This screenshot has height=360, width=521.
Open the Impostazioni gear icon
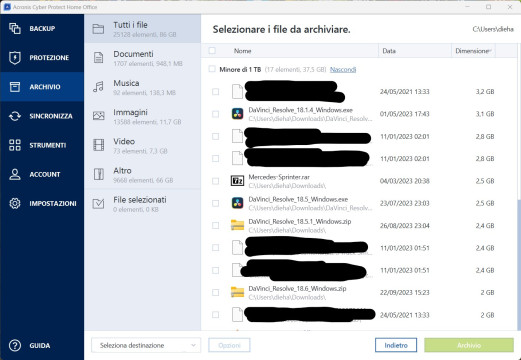pyautogui.click(x=15, y=203)
